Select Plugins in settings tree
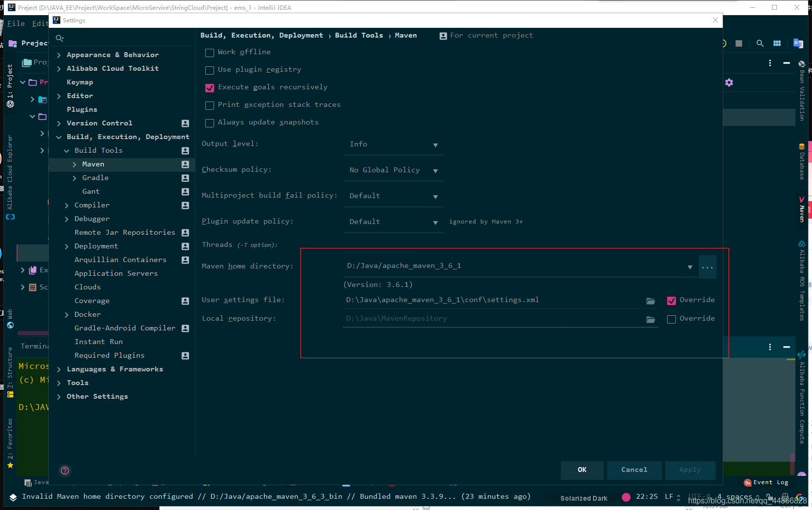The image size is (812, 510). (x=82, y=110)
